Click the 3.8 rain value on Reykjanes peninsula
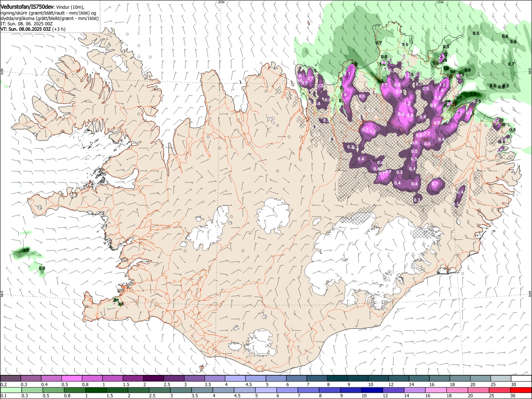The image size is (532, 399). [x=121, y=304]
